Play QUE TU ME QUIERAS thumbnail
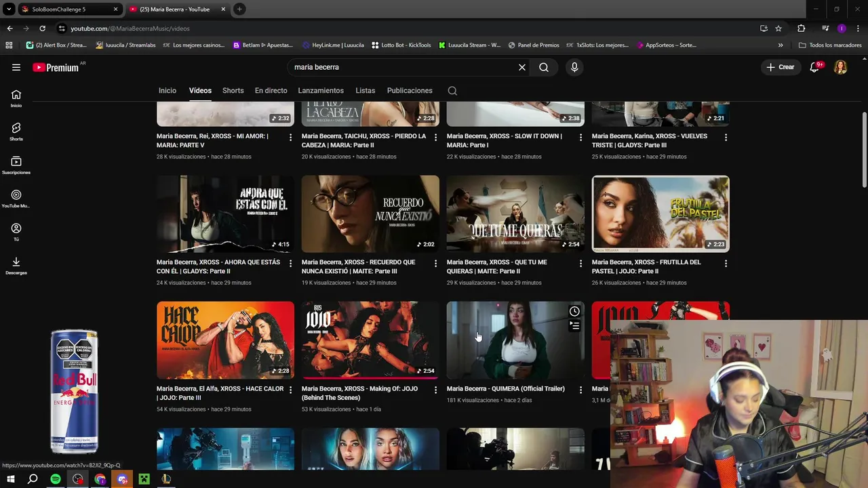 [515, 214]
